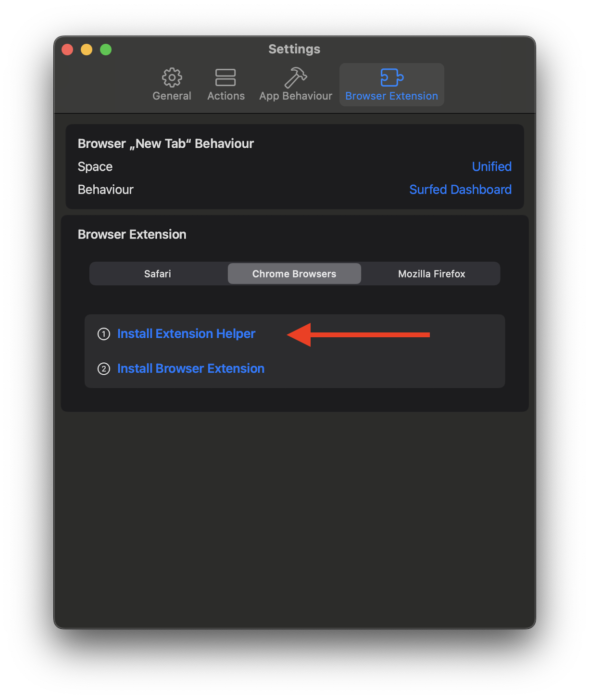Click Install Browser Extension link

point(191,369)
